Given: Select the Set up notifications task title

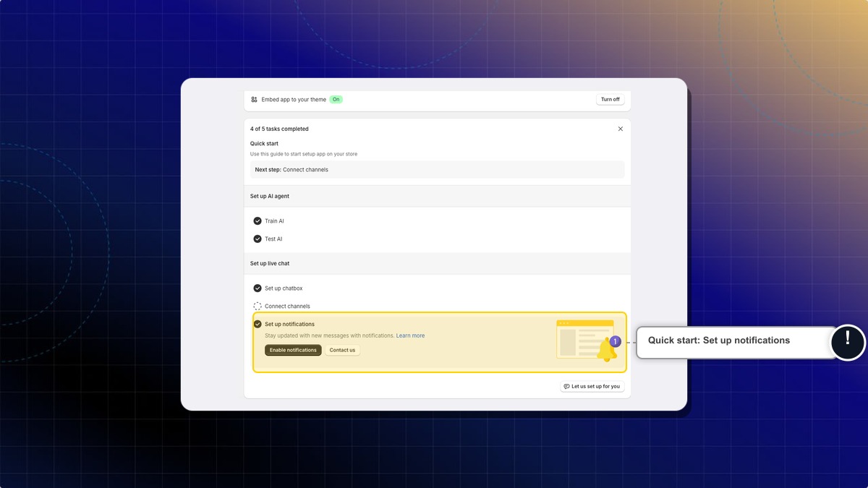Looking at the screenshot, I should 289,324.
